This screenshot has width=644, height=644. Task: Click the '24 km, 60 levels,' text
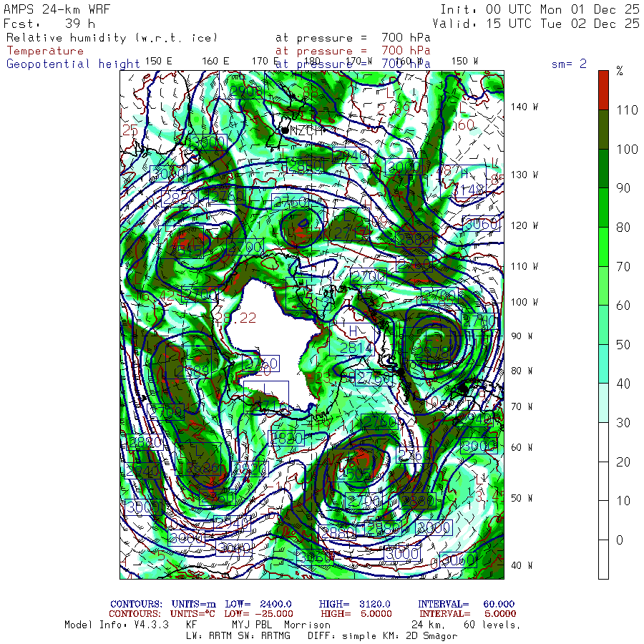pyautogui.click(x=466, y=625)
